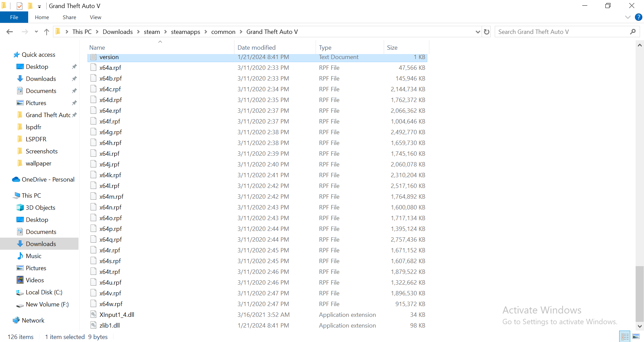Click the vertical scrollbar thumb

640,294
